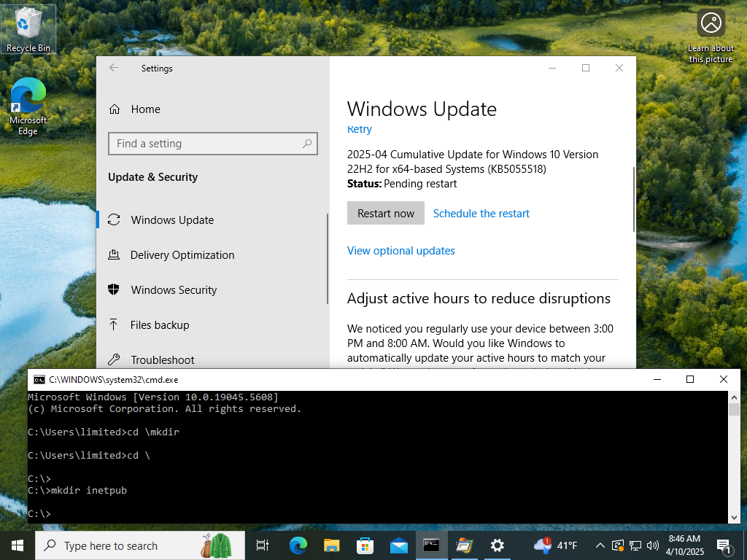Maximize the Settings window
This screenshot has height=560, width=747.
(x=586, y=68)
